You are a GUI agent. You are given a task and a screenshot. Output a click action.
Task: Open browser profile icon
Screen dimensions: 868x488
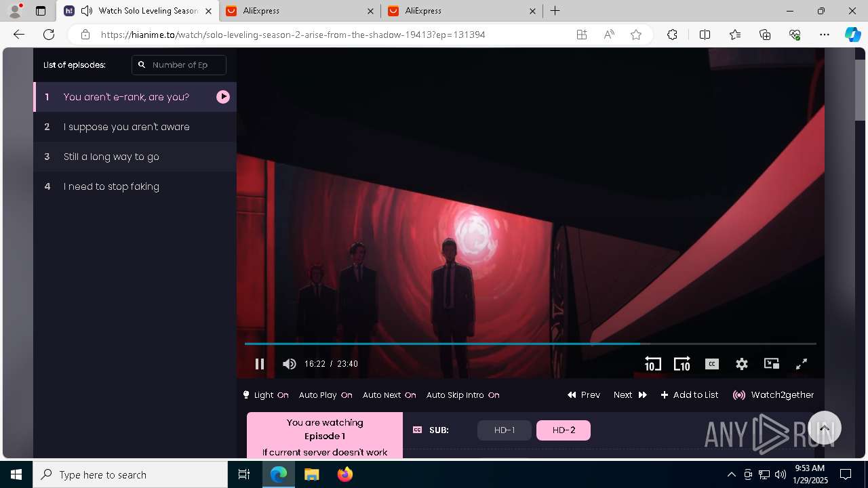15,11
